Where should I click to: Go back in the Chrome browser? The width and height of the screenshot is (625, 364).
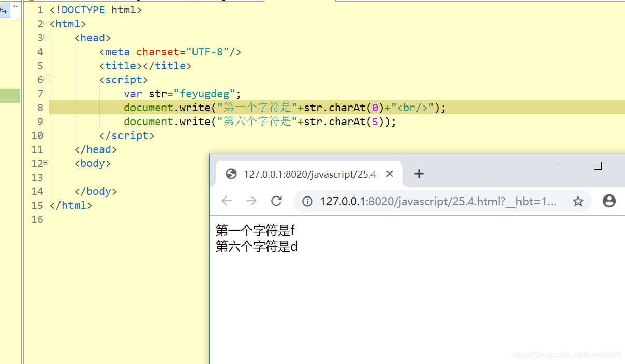(x=227, y=201)
